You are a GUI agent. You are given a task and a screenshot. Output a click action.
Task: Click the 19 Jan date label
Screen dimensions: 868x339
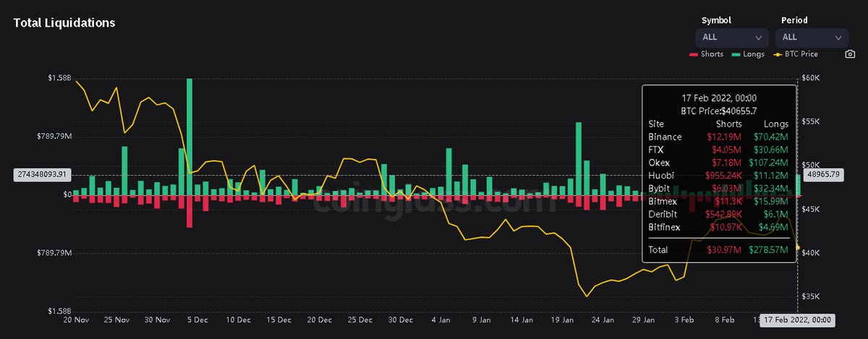562,319
